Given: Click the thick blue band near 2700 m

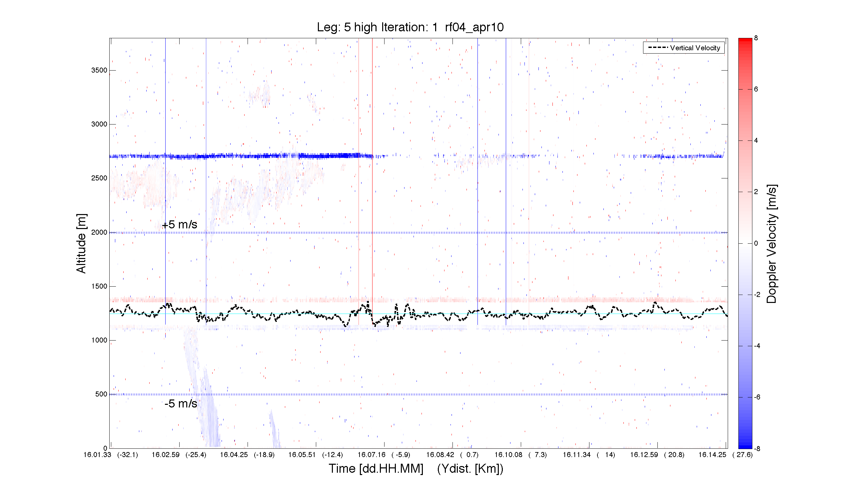Looking at the screenshot, I should pos(241,156).
